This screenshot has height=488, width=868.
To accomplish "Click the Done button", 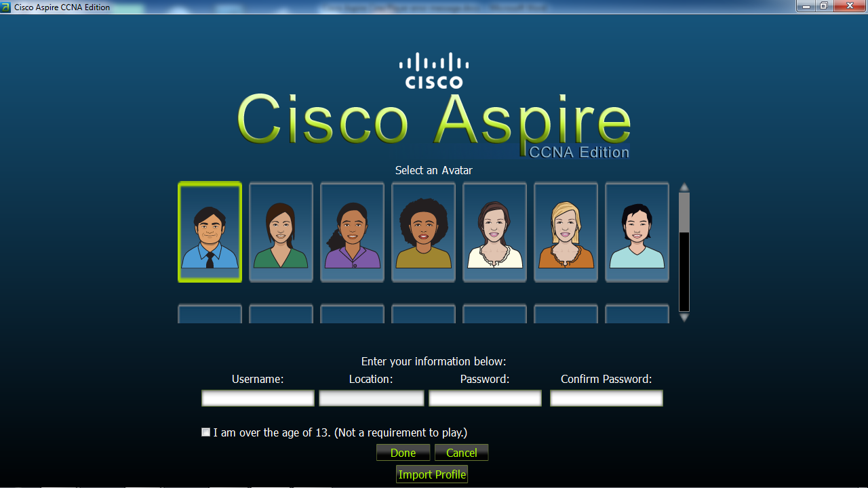I will point(403,453).
